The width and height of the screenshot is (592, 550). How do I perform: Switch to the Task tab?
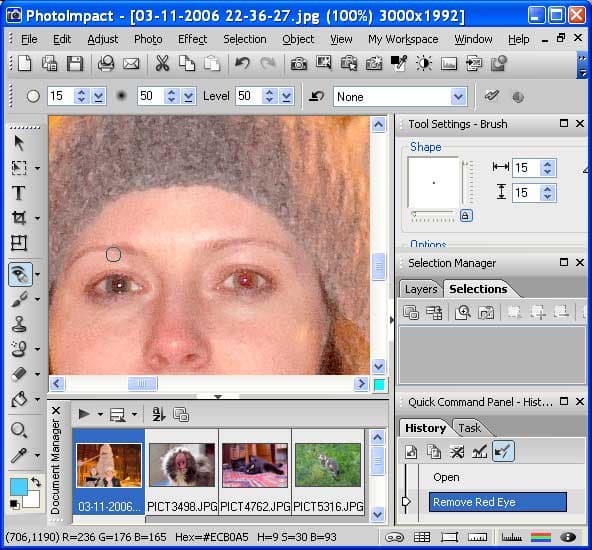(x=469, y=428)
